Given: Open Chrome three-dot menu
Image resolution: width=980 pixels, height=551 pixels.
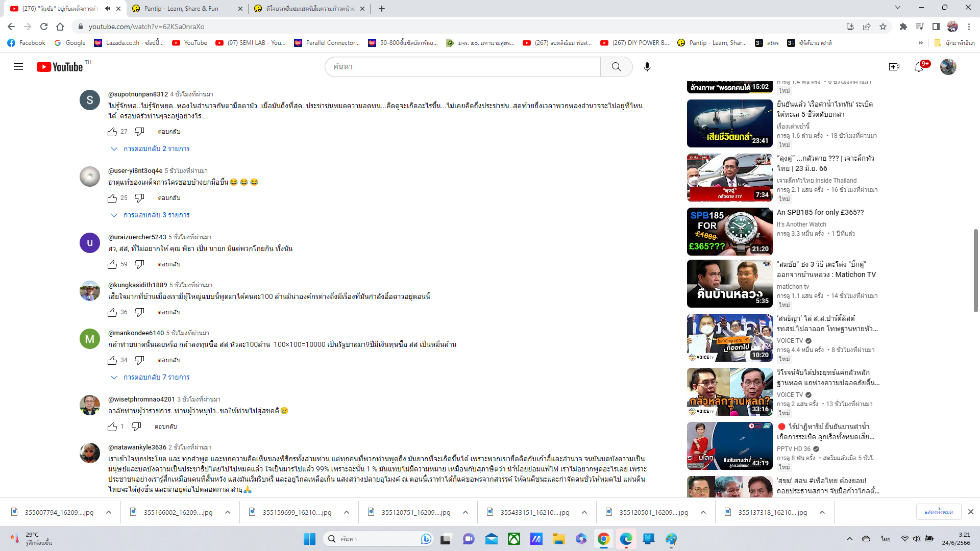Looking at the screenshot, I should pyautogui.click(x=969, y=27).
